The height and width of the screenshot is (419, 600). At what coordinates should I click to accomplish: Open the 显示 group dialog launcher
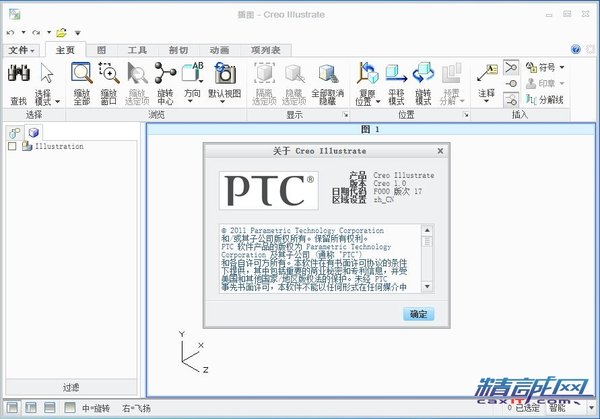(346, 114)
